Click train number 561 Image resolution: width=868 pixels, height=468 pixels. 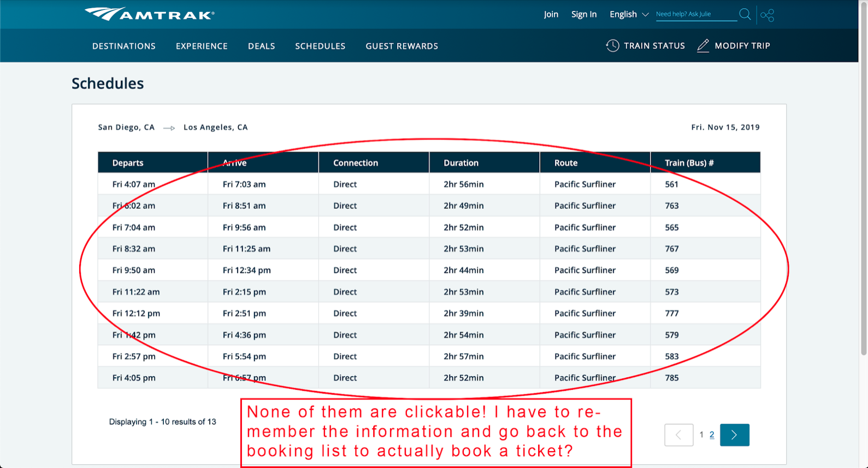pos(671,184)
